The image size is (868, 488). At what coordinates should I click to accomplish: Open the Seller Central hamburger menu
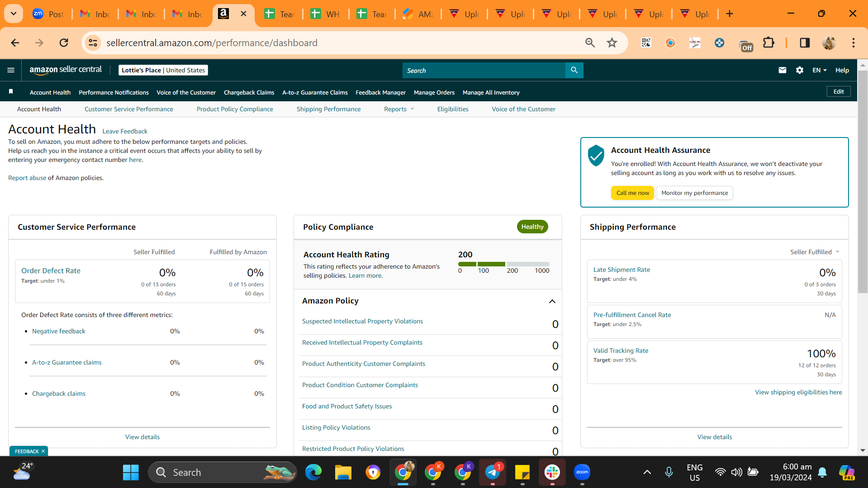11,70
